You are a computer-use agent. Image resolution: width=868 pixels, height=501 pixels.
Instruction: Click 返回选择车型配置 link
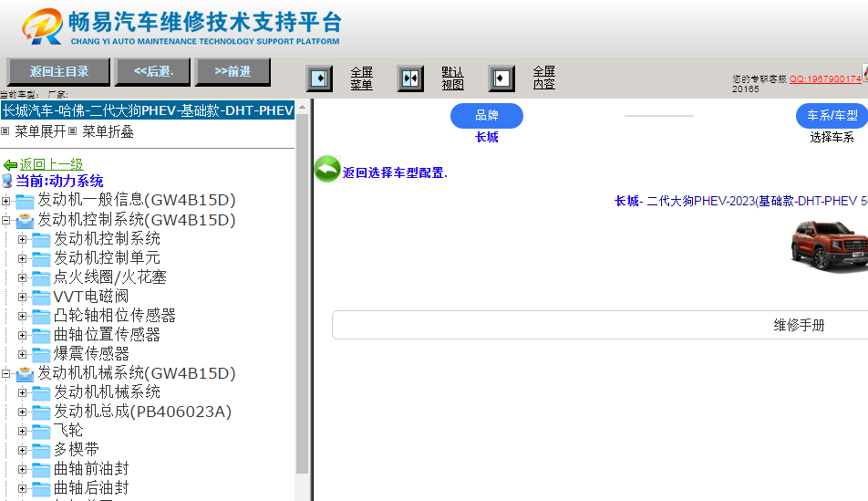pos(395,172)
